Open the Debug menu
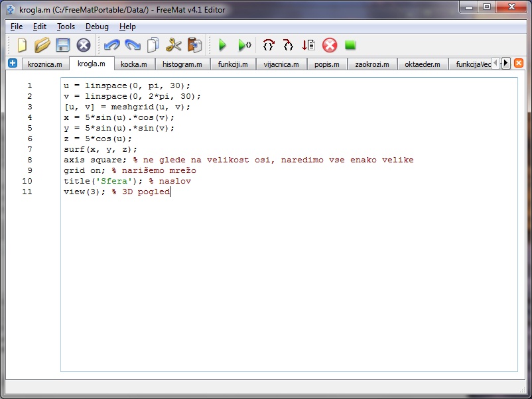Screen dimensions: 532x399 point(97,27)
